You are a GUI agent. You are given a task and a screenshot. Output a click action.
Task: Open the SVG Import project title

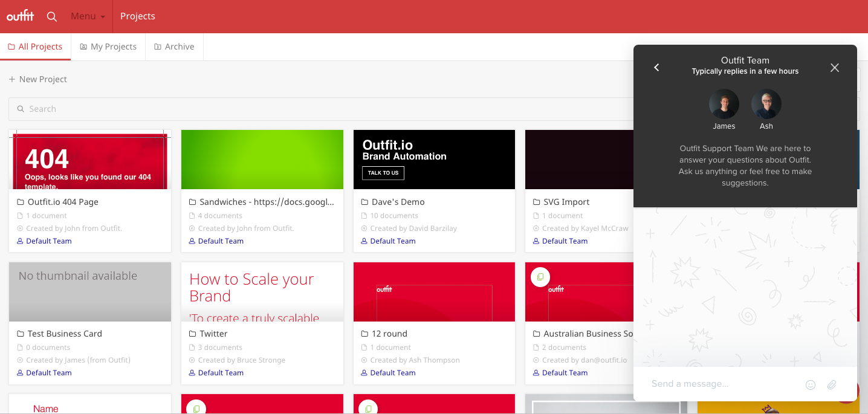pyautogui.click(x=566, y=202)
